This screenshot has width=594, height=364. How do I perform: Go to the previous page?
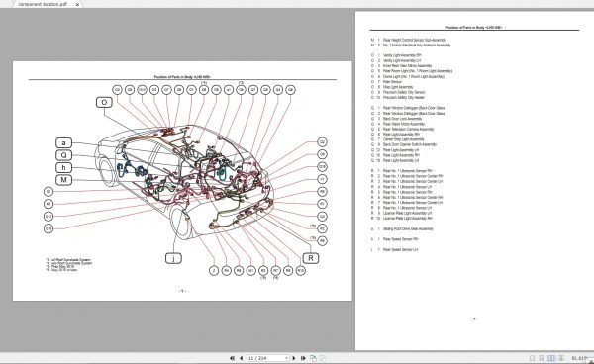pos(241,358)
